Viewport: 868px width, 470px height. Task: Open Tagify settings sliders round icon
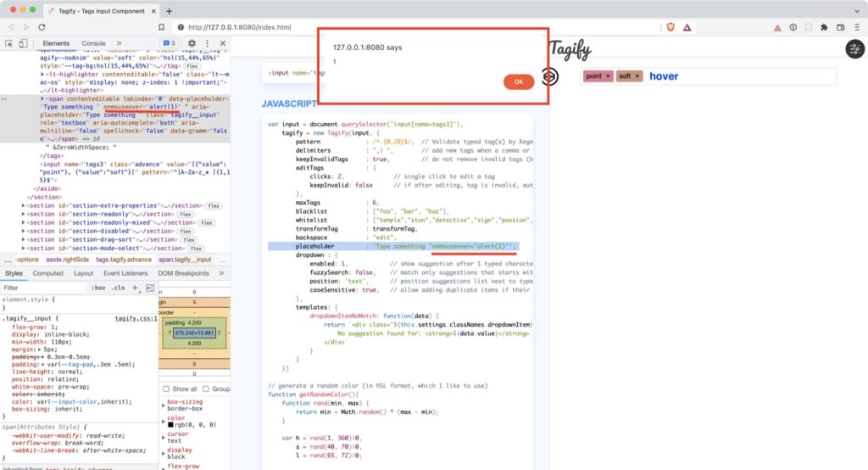pos(854,48)
